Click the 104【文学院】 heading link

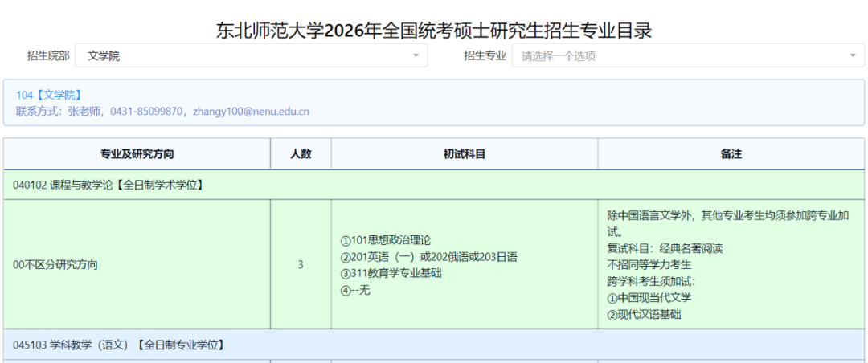pyautogui.click(x=49, y=96)
